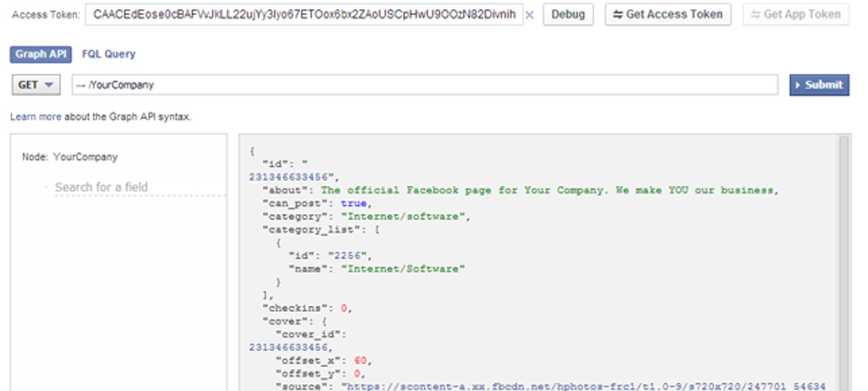Open the GET method dropdown
The height and width of the screenshot is (391, 868).
(x=36, y=85)
